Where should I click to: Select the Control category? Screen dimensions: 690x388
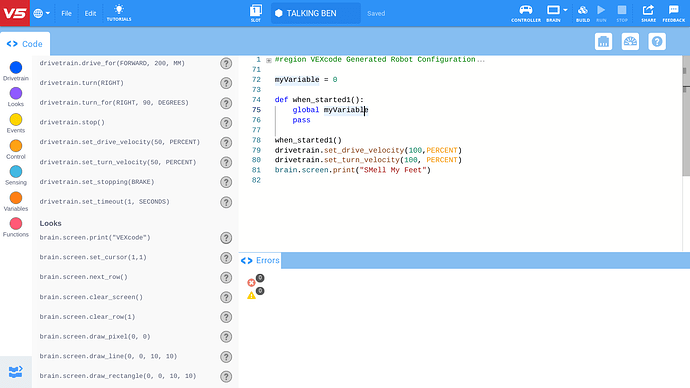[16, 150]
